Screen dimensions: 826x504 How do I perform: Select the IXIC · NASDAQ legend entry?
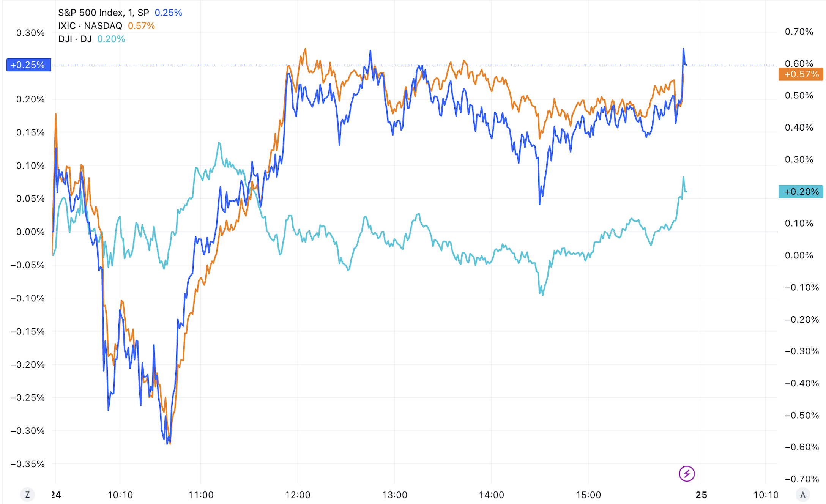tap(90, 26)
